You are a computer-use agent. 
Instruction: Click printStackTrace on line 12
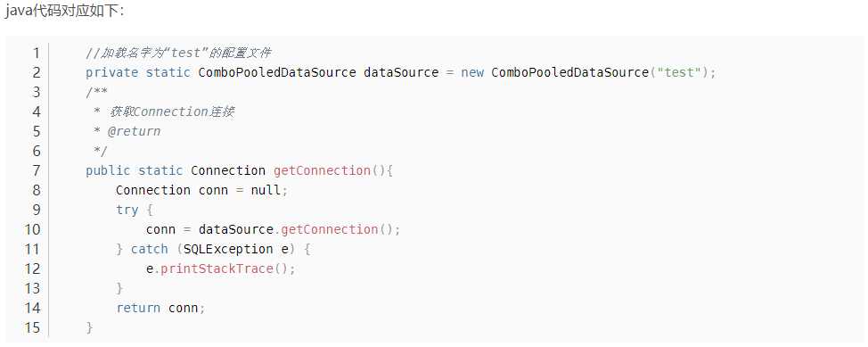pyautogui.click(x=217, y=269)
